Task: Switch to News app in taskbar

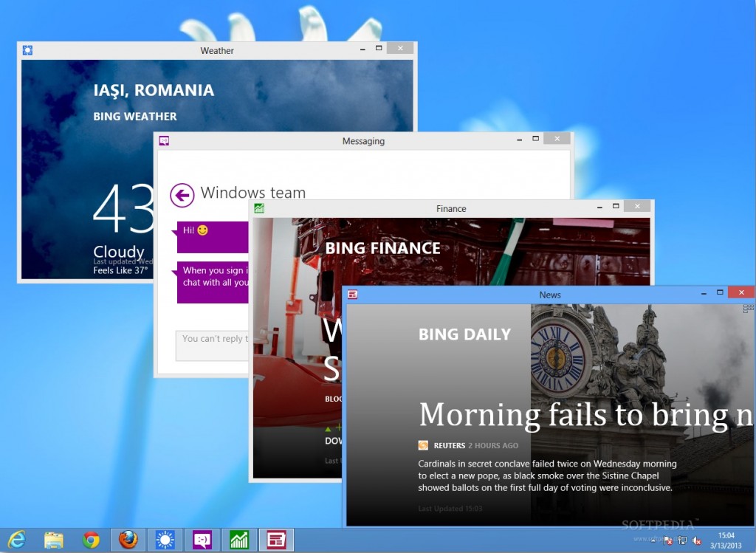Action: [x=276, y=540]
